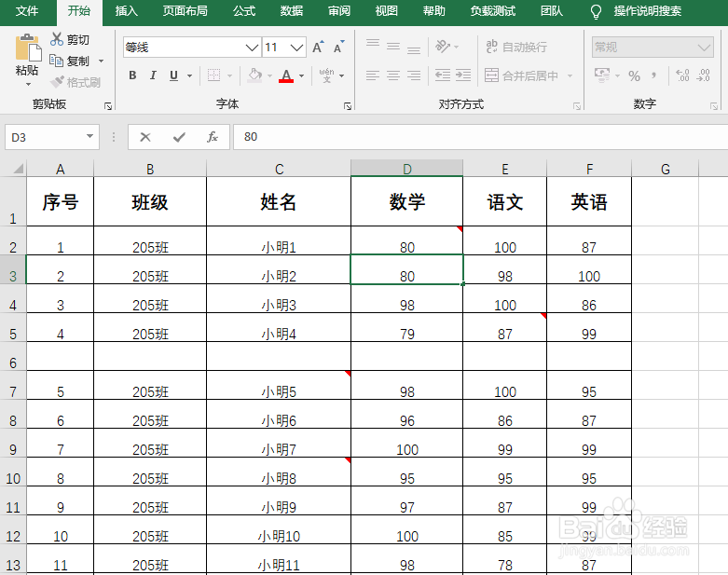Image resolution: width=728 pixels, height=575 pixels.
Task: Select the cell containing 小明5
Action: tap(279, 385)
